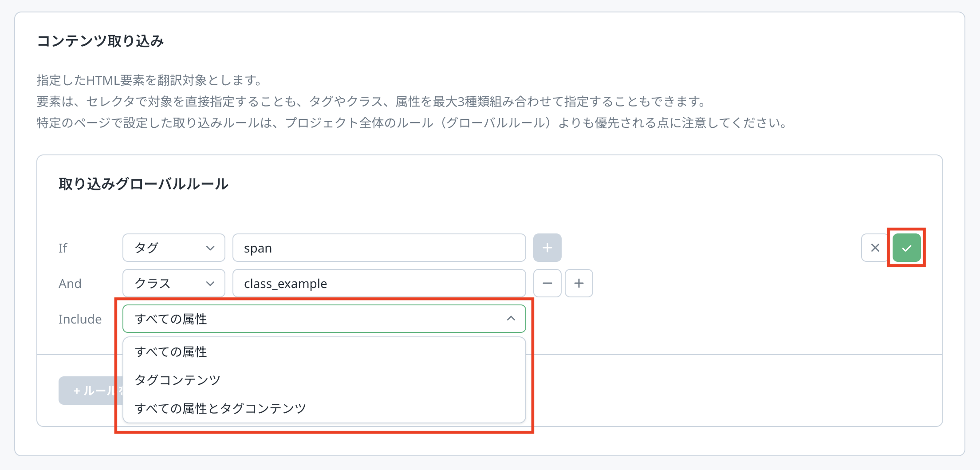
Task: Click the chevron in the クラス dropdown
Action: point(210,283)
